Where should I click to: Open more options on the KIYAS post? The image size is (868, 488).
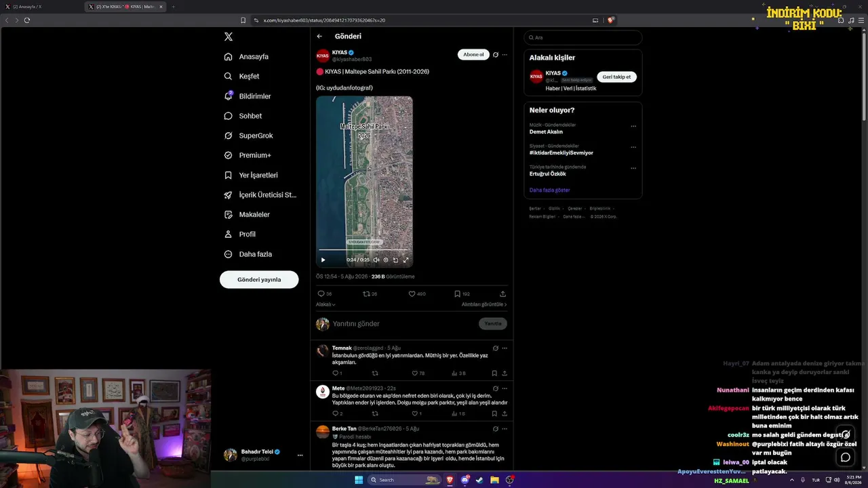pos(505,54)
